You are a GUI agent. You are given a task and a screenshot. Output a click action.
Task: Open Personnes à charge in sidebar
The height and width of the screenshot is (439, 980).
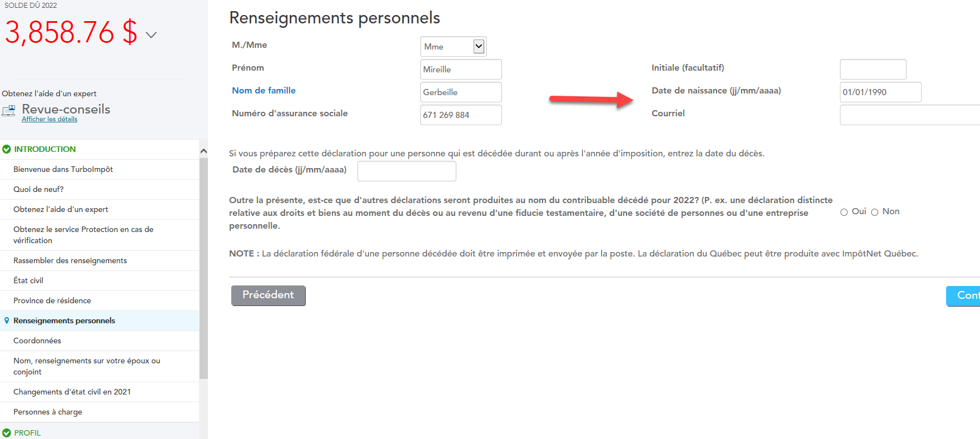coord(48,412)
